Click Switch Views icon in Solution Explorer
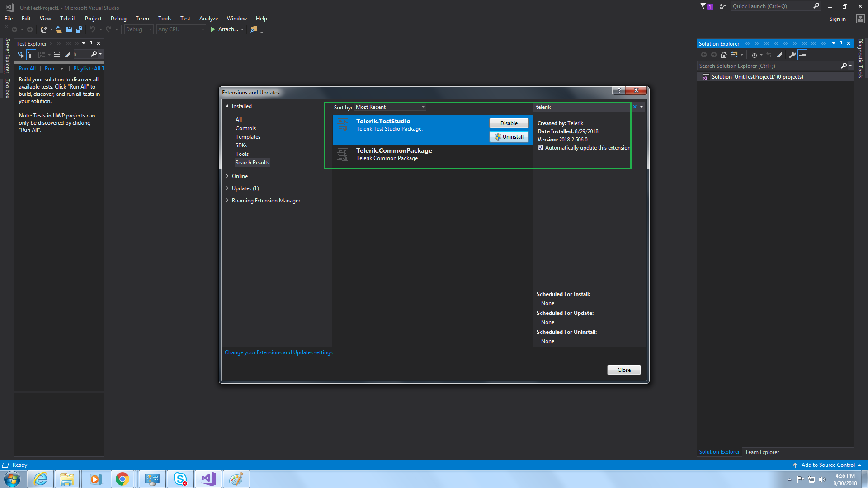Viewport: 868px width, 488px height. (x=734, y=55)
